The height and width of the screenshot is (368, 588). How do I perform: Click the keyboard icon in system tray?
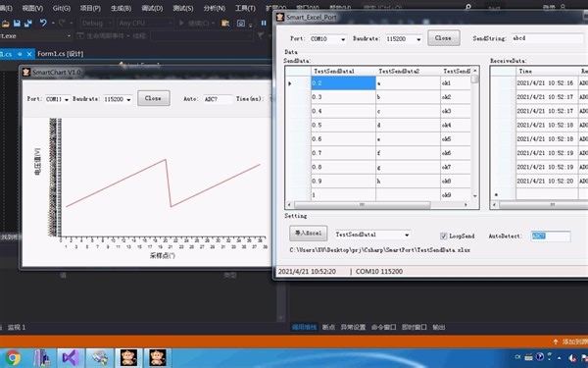529,357
